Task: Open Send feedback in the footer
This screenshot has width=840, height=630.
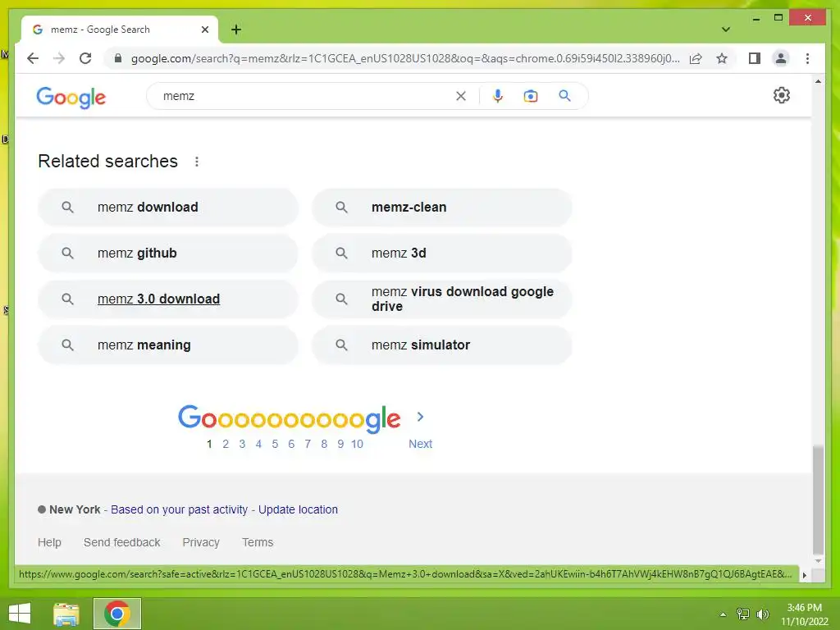Action: [121, 542]
